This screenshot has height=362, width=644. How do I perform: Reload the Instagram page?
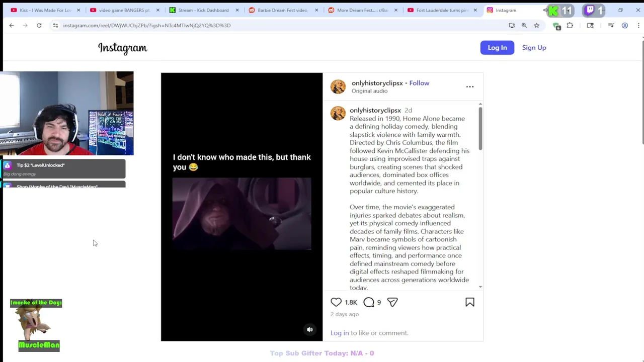[x=39, y=25]
